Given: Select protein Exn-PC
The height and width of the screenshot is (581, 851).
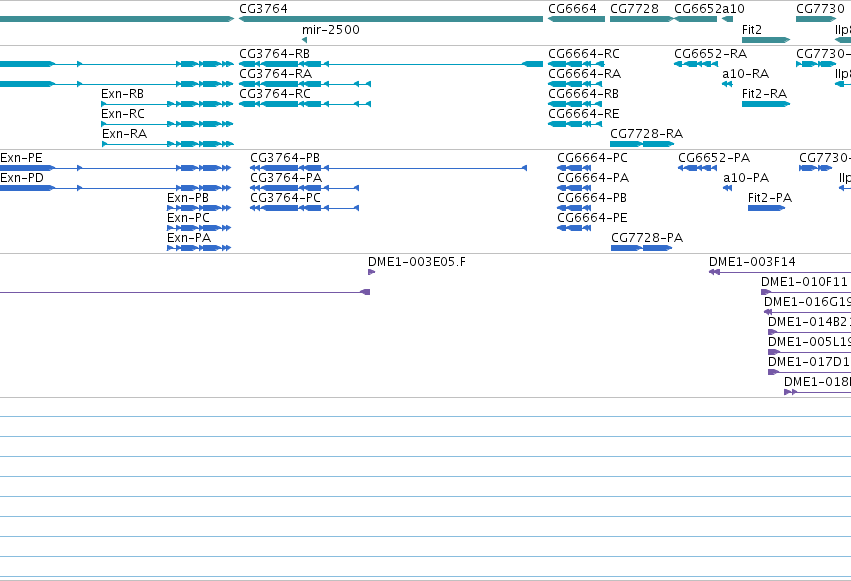Looking at the screenshot, I should [x=199, y=228].
